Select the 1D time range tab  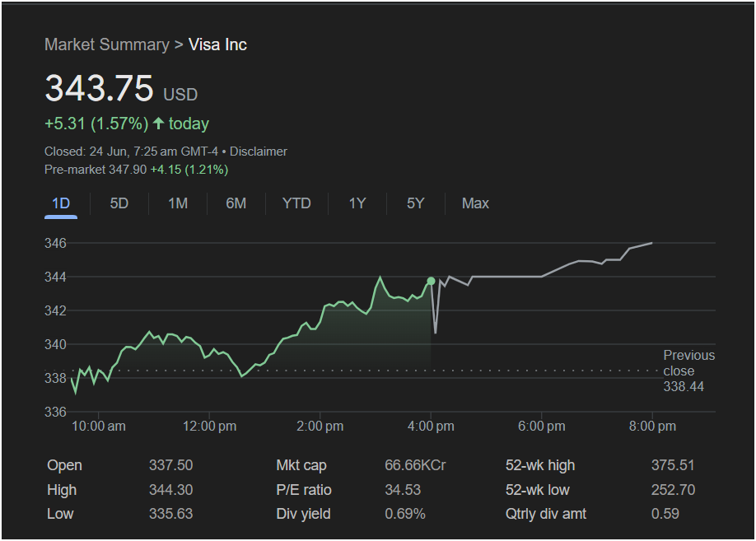pos(61,203)
